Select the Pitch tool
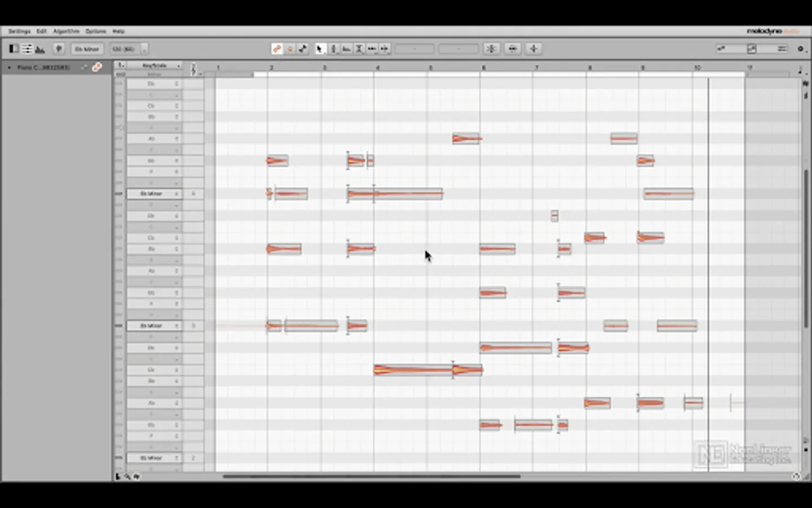This screenshot has height=508, width=812. coord(333,49)
